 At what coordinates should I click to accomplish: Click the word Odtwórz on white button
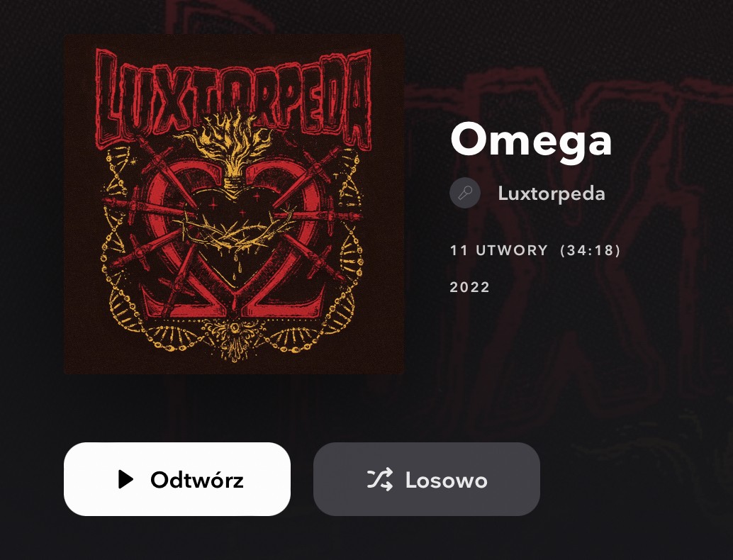(x=197, y=480)
